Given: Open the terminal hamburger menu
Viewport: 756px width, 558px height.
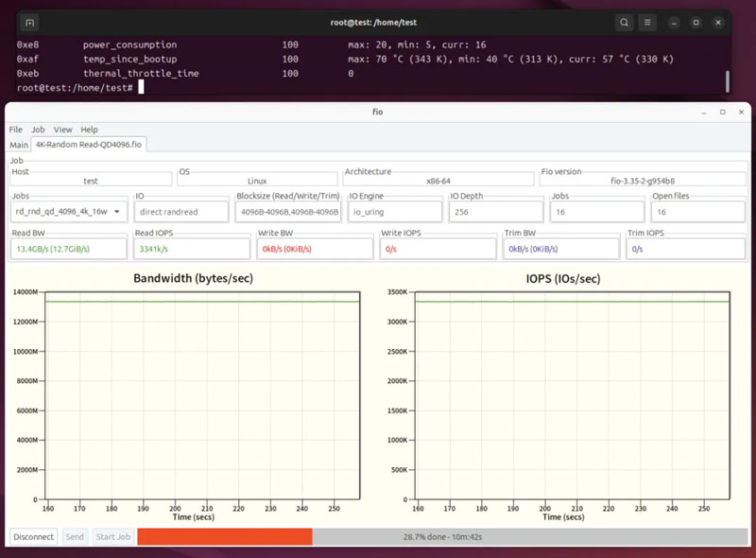Looking at the screenshot, I should click(647, 23).
